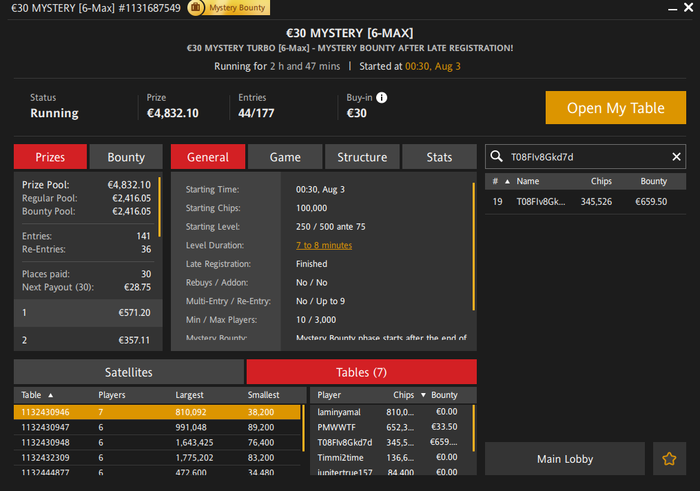The height and width of the screenshot is (491, 700).
Task: Show the Satellites tab
Action: [128, 372]
